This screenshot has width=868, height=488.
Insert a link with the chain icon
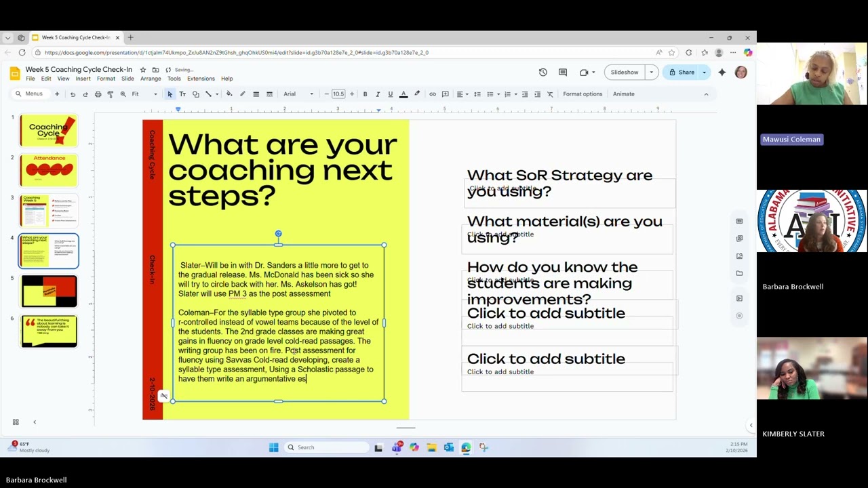pyautogui.click(x=433, y=94)
